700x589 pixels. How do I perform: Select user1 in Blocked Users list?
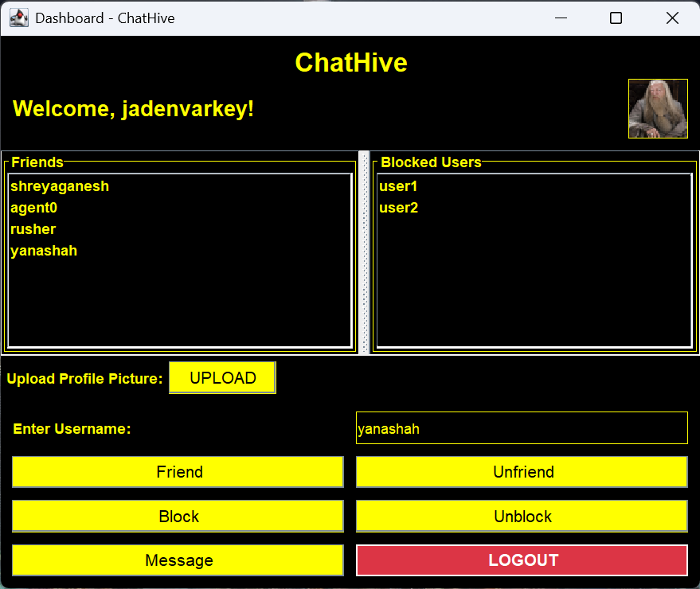coord(398,186)
